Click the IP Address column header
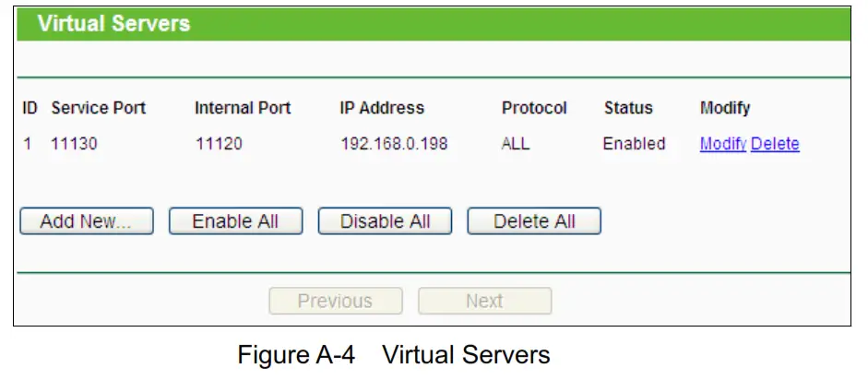 (382, 108)
